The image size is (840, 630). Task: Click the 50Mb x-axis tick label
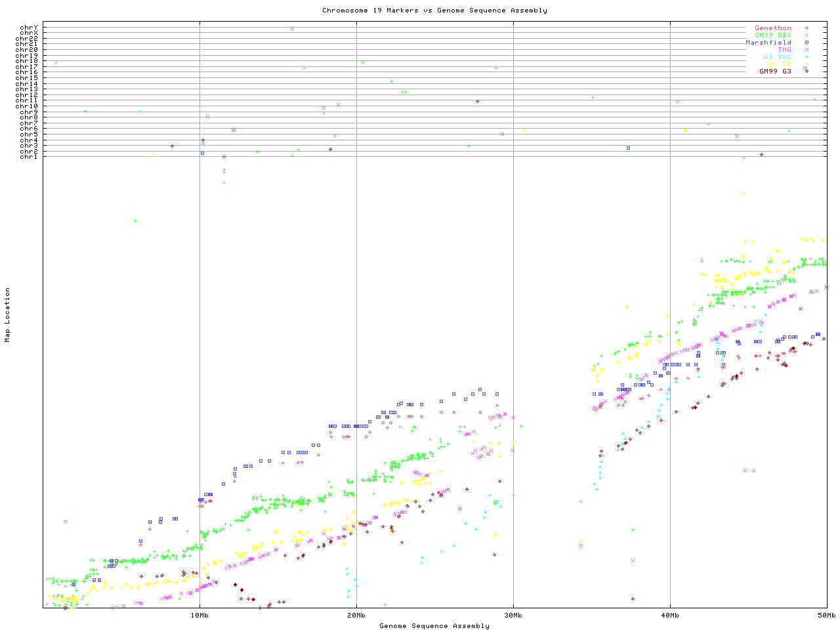[826, 615]
